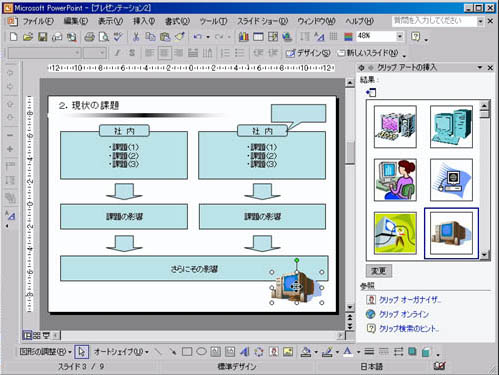Switch to slide sorter view
Image resolution: width=499 pixels, height=375 pixels.
[37, 335]
